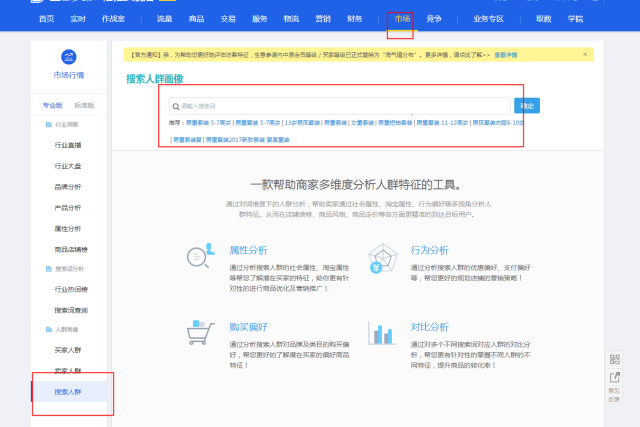
Task: Click recommended term 男童夏装 5-7周岁
Action: click(258, 123)
